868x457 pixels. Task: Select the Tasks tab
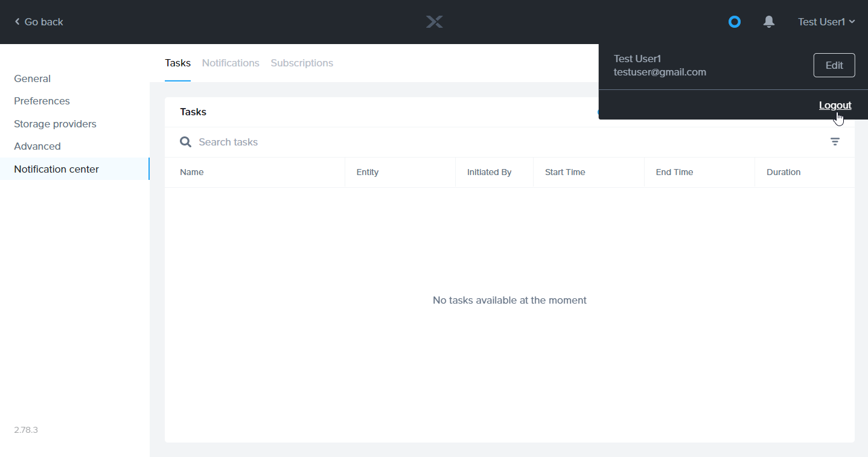click(177, 63)
